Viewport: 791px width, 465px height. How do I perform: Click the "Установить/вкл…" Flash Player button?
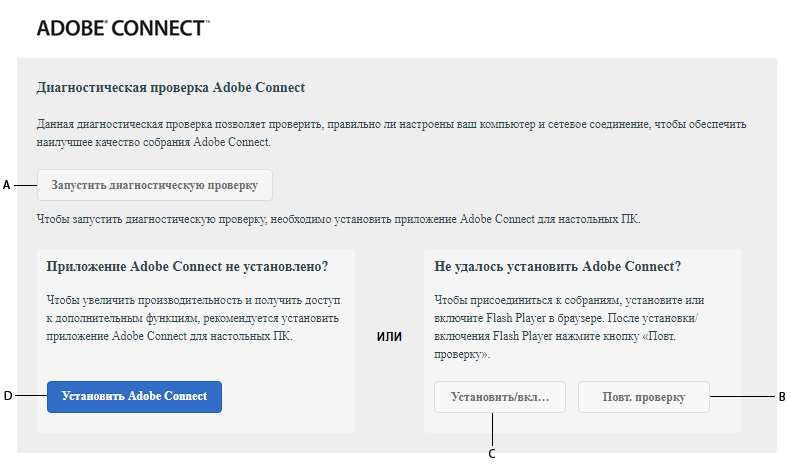[500, 397]
